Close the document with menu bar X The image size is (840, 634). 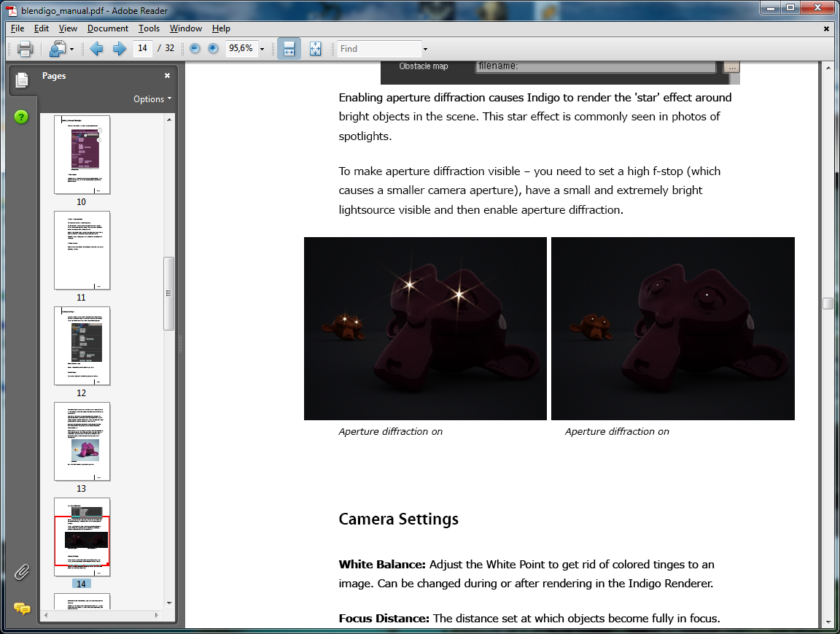[826, 29]
